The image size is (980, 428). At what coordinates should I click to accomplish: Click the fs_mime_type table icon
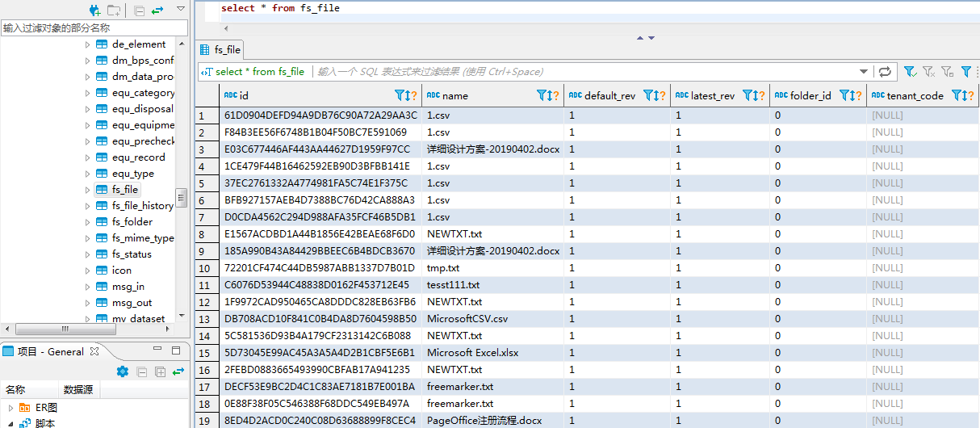coord(102,238)
